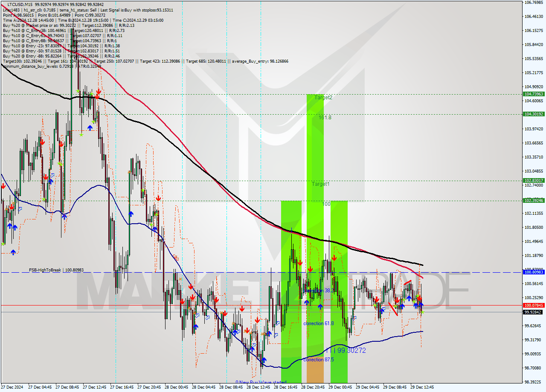Click the current price label 99.92842
546x392 pixels.
533,312
